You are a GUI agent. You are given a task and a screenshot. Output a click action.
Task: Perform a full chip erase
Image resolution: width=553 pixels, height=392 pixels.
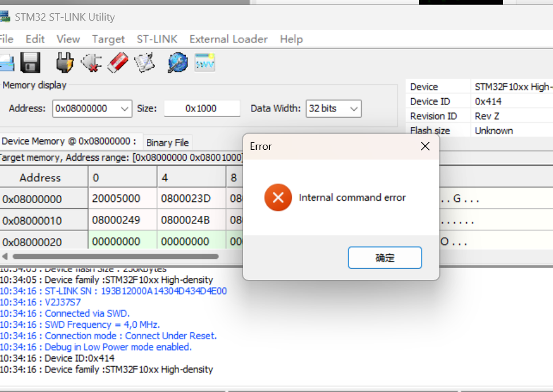pyautogui.click(x=117, y=62)
